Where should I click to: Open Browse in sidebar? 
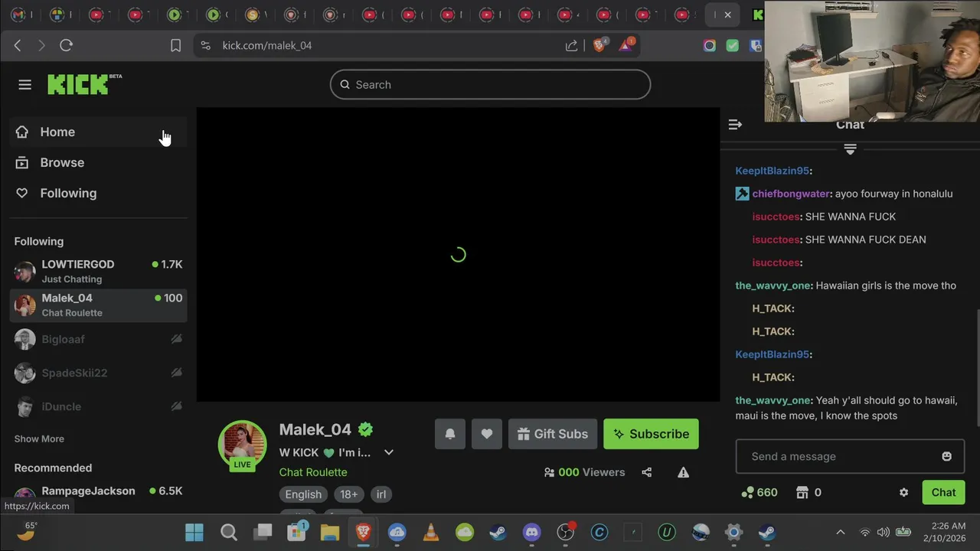(x=98, y=162)
